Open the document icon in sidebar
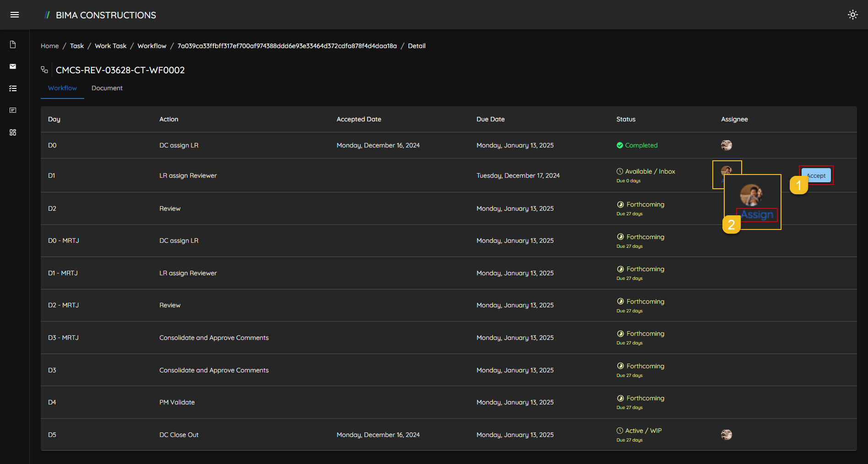 tap(13, 44)
